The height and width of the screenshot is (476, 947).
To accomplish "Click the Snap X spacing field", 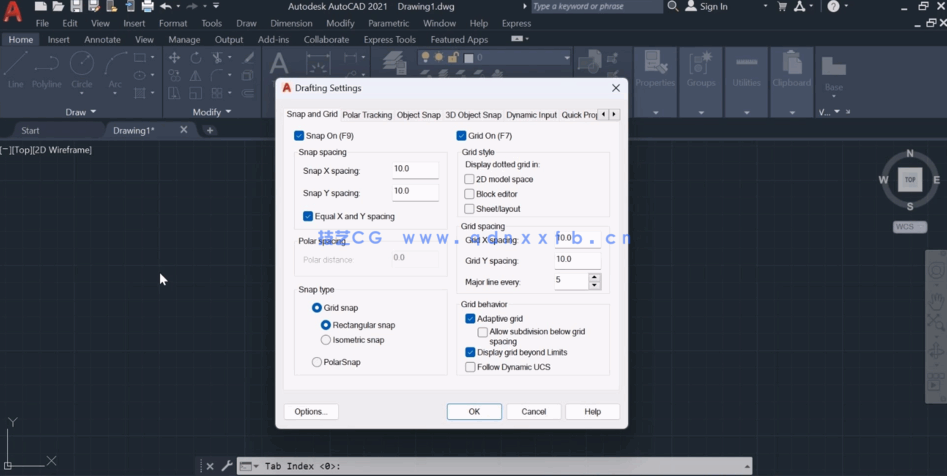I will [415, 170].
